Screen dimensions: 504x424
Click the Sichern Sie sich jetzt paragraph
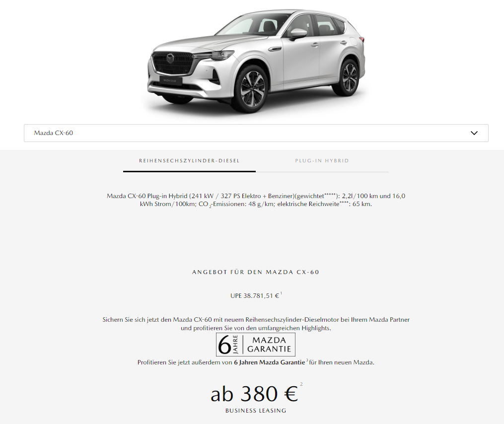point(256,324)
